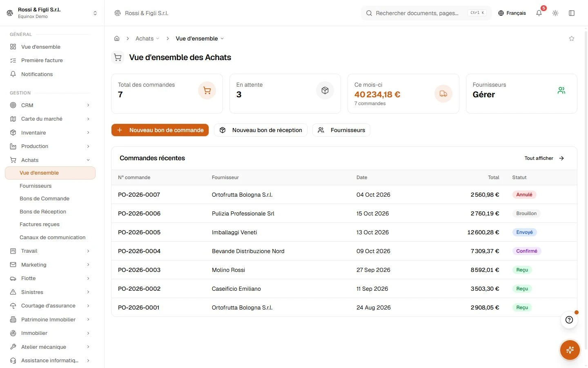The image size is (588, 368).
Task: Click the truck icon in Ce mois-ci card
Action: pos(443,94)
